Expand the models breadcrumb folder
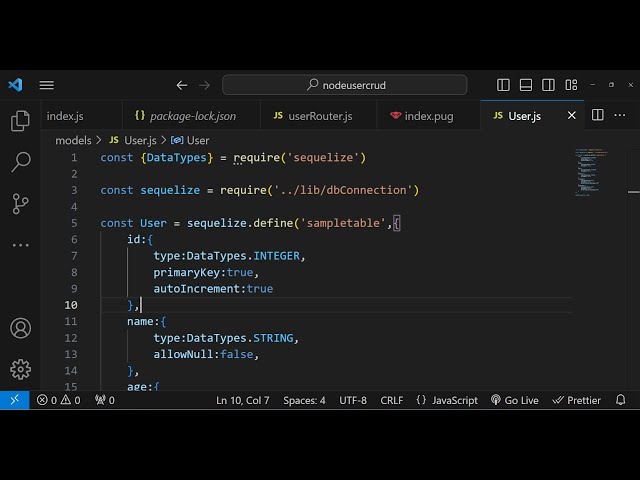 tap(73, 141)
